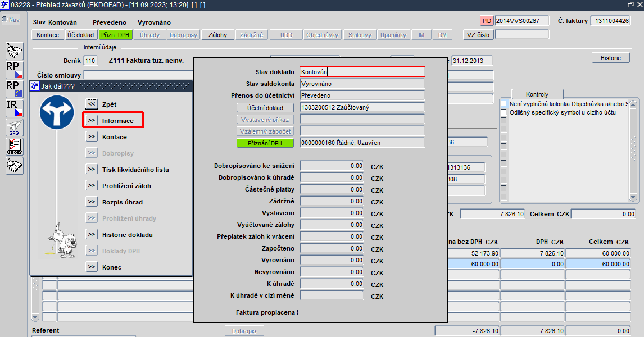Screen dimensions: 644x337
Task: Click into the Stav dokladu field
Action: 362,72
